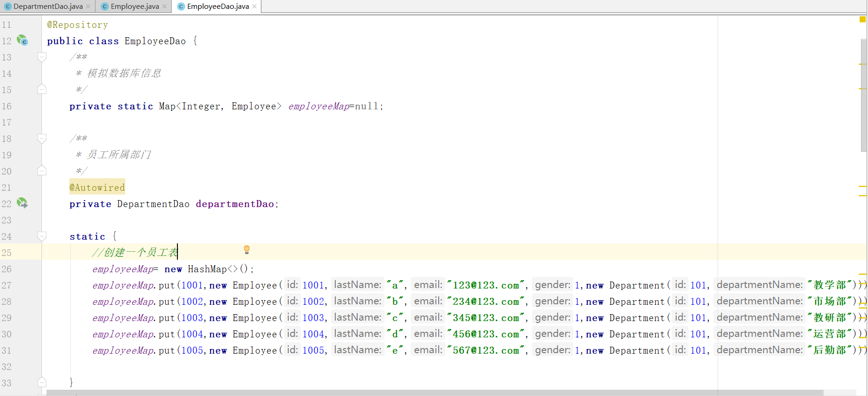Viewport: 868px width, 396px height.
Task: Click the department name string "教学部"
Action: [830, 285]
